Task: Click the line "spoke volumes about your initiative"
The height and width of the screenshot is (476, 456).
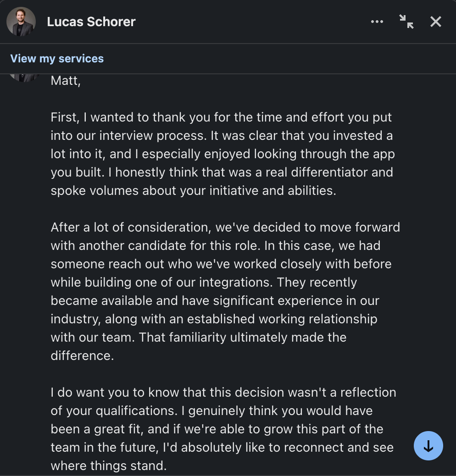Action: click(194, 191)
